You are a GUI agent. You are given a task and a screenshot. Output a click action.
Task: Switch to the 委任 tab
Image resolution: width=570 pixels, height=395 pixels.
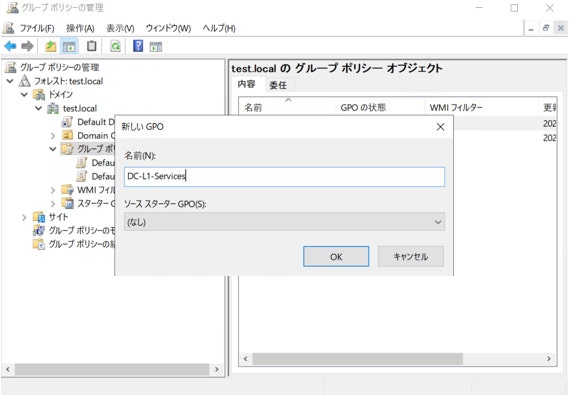coord(278,85)
